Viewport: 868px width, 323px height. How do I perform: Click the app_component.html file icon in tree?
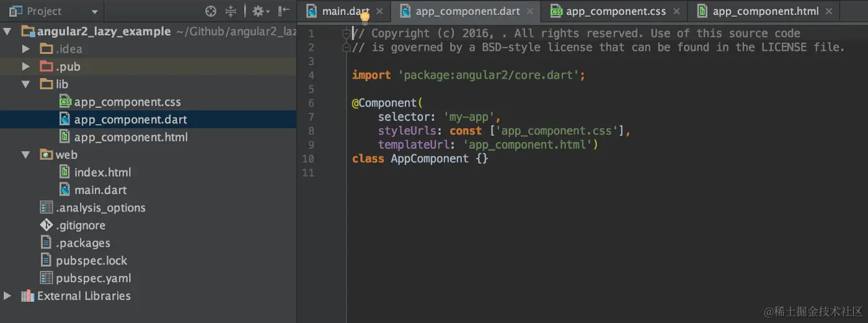(64, 137)
